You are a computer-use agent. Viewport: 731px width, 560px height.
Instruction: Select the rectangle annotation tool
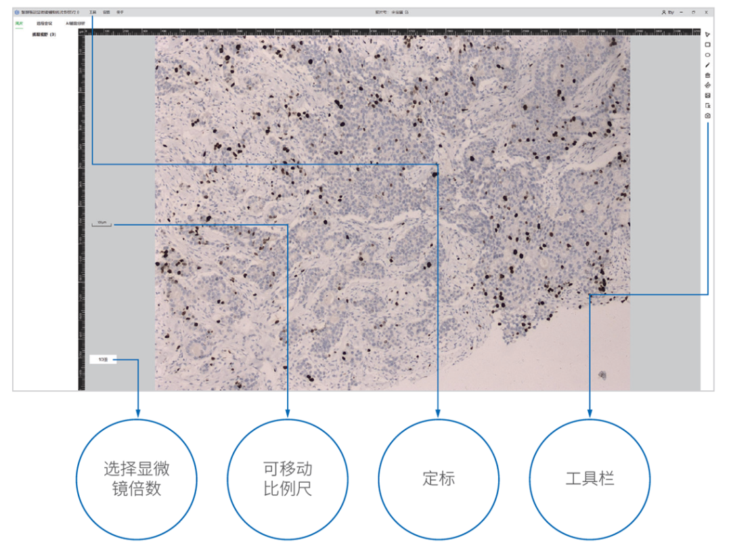[707, 45]
